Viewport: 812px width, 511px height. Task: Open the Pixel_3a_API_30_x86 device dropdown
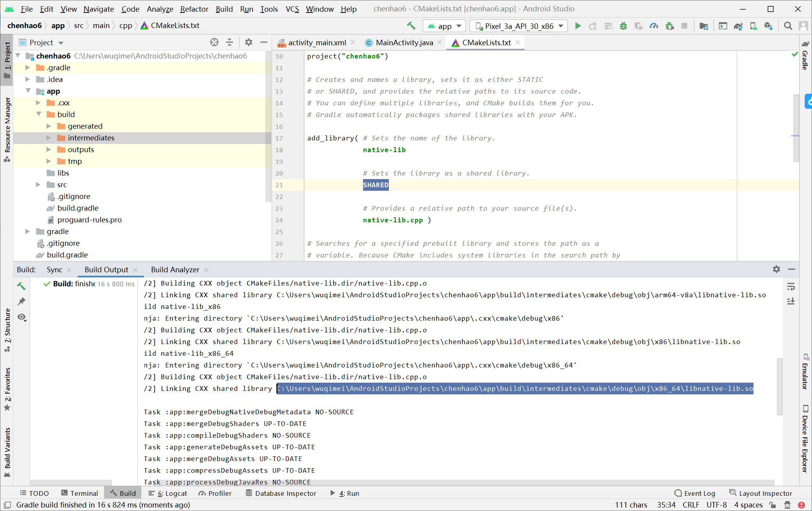(519, 26)
